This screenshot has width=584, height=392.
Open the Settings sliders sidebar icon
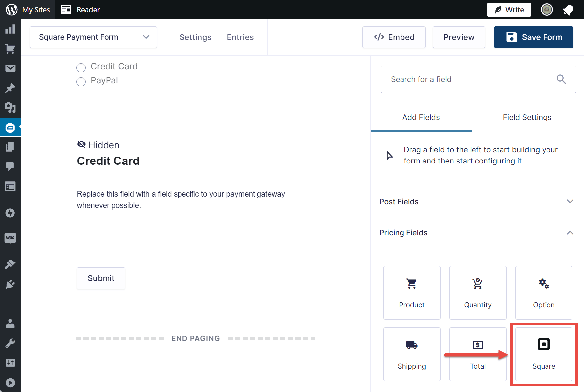[10, 362]
